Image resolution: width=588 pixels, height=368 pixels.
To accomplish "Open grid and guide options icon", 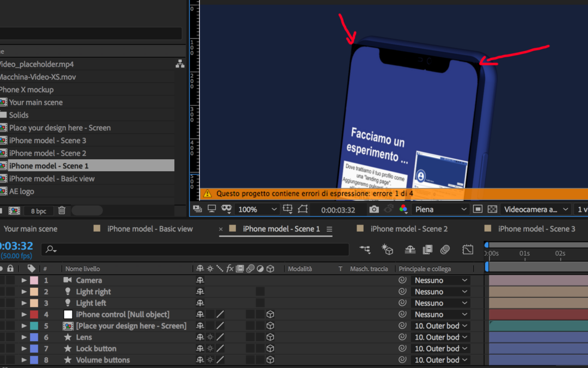I will pos(288,209).
